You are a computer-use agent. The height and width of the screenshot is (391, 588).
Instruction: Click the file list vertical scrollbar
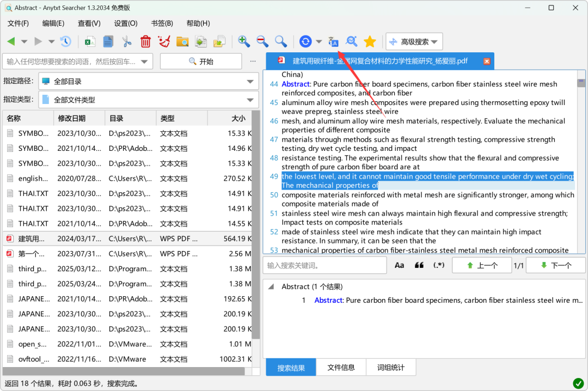[256, 225]
